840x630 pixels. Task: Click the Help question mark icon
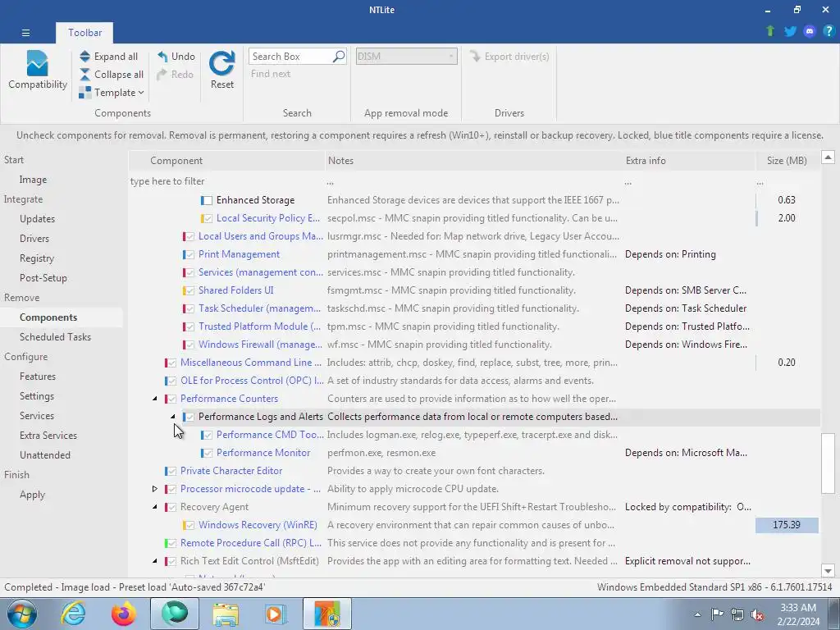tap(829, 31)
